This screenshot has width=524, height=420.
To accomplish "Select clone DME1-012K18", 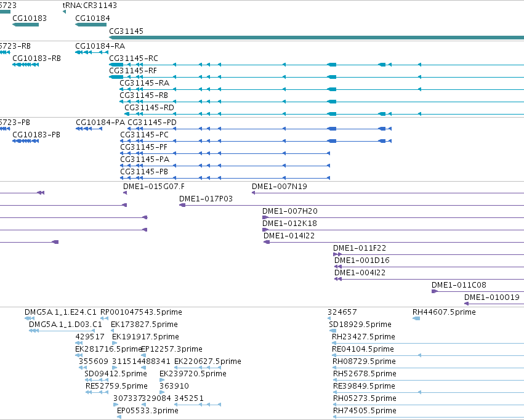I will pyautogui.click(x=289, y=224).
